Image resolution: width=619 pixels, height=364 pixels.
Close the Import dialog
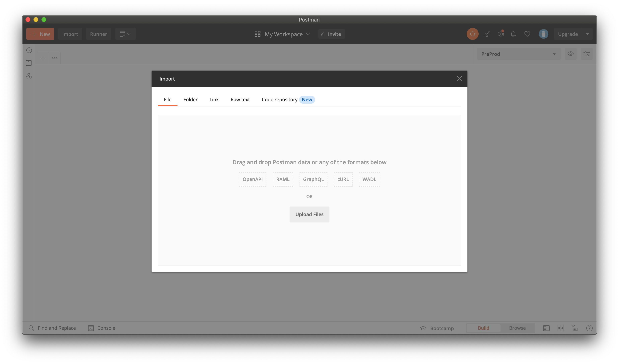[x=459, y=79]
